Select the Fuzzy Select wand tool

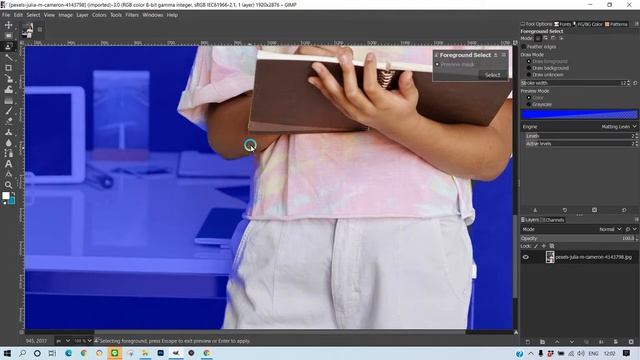click(x=8, y=57)
